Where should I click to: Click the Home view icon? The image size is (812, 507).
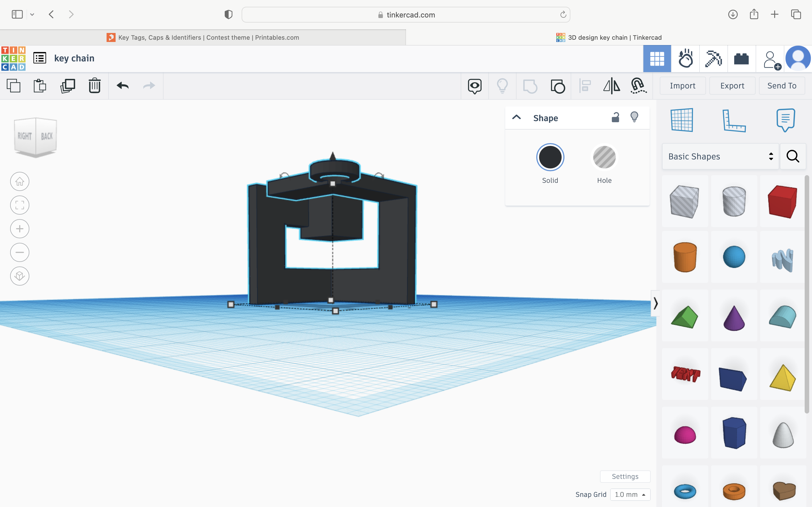(20, 181)
